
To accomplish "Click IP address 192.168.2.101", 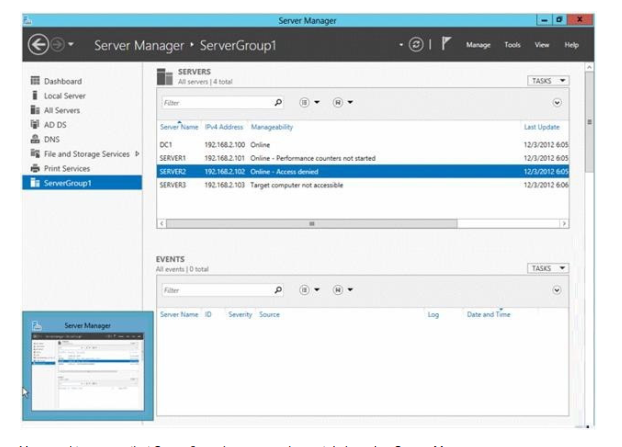I will (225, 158).
